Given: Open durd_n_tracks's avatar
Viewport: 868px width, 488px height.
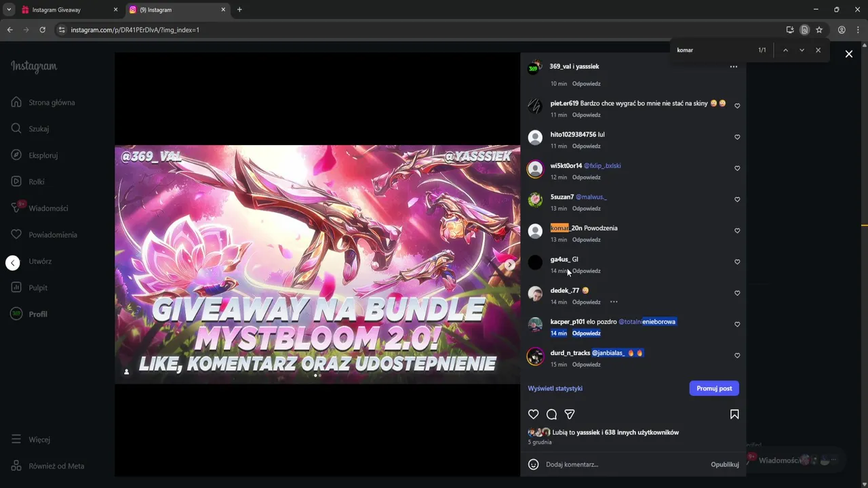Looking at the screenshot, I should [535, 357].
